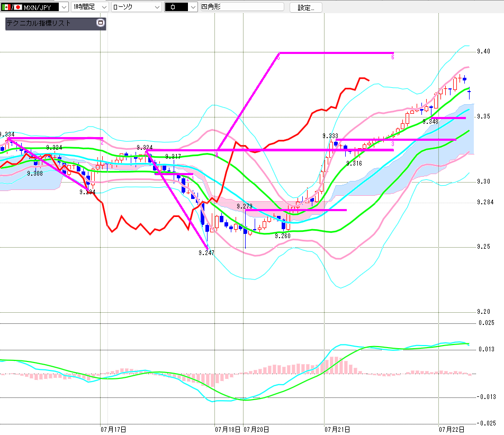Click the magenta anchor point 4
The image size is (504, 435).
tap(217, 155)
